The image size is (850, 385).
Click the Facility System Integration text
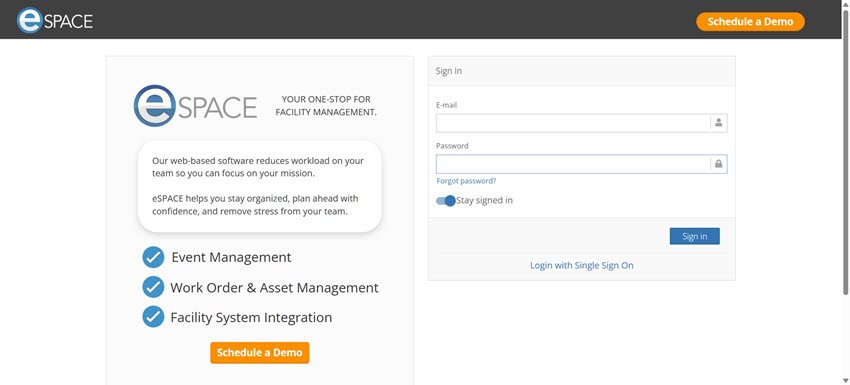pos(251,317)
